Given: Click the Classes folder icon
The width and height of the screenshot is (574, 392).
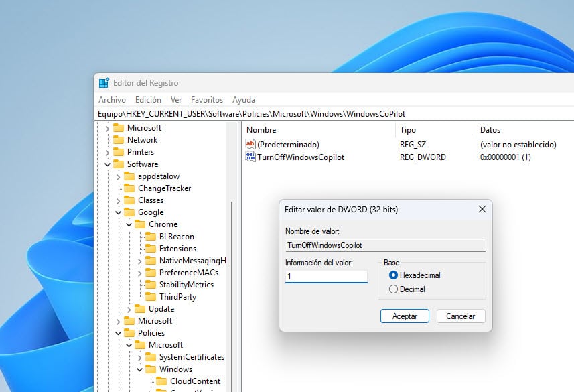Looking at the screenshot, I should click(129, 200).
